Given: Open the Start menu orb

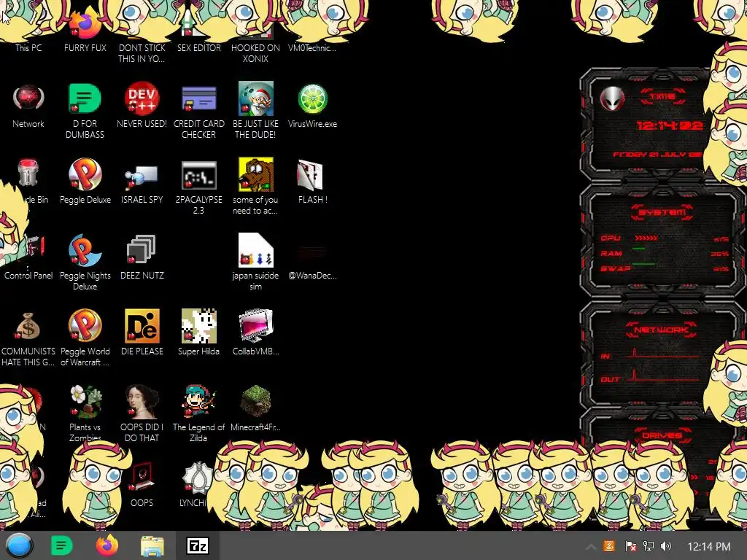Looking at the screenshot, I should (19, 545).
